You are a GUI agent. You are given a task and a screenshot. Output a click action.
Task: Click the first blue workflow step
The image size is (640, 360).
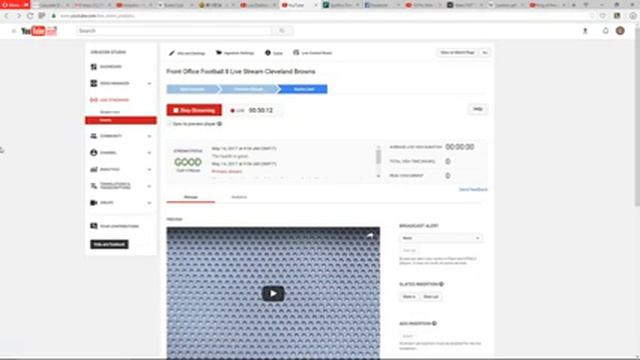[192, 89]
